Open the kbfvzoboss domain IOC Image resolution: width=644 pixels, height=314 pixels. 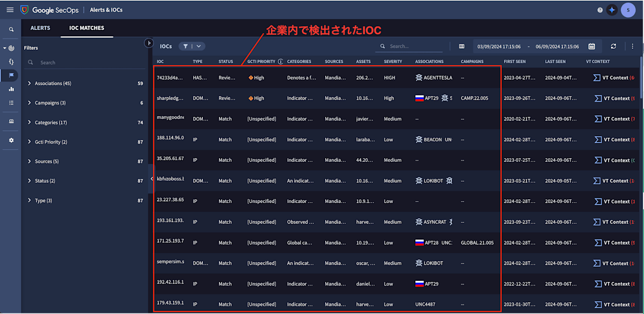click(x=170, y=179)
